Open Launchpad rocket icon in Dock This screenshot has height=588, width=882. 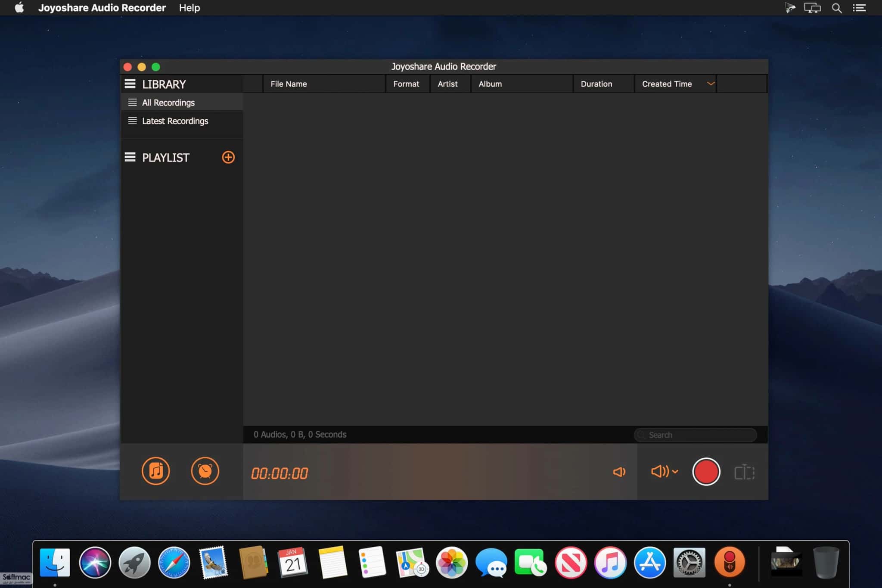pyautogui.click(x=134, y=562)
